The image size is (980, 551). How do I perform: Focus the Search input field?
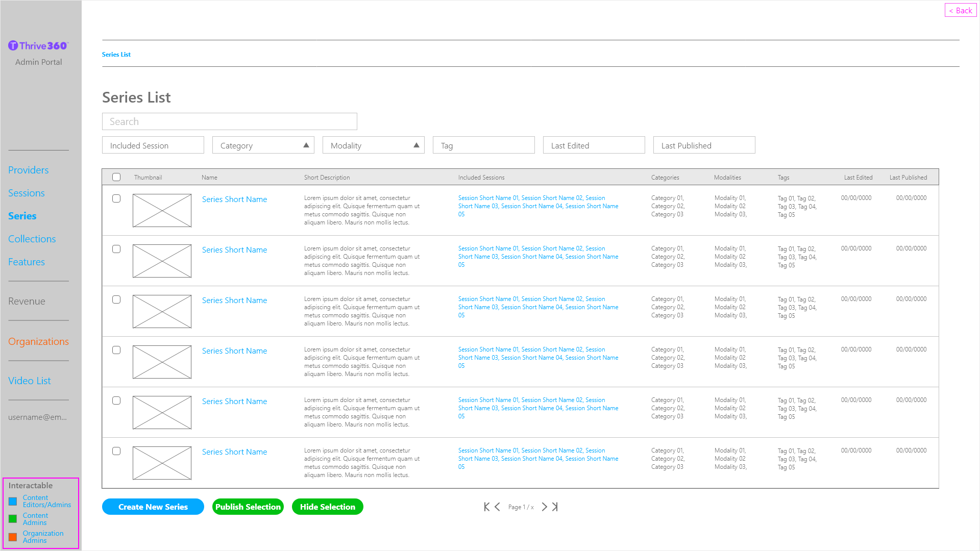(229, 121)
